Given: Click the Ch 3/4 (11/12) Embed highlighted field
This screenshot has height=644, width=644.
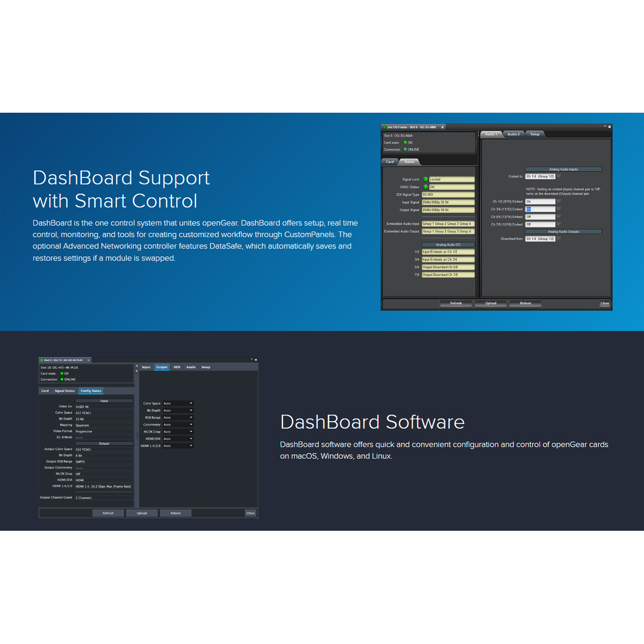Looking at the screenshot, I should tap(540, 209).
